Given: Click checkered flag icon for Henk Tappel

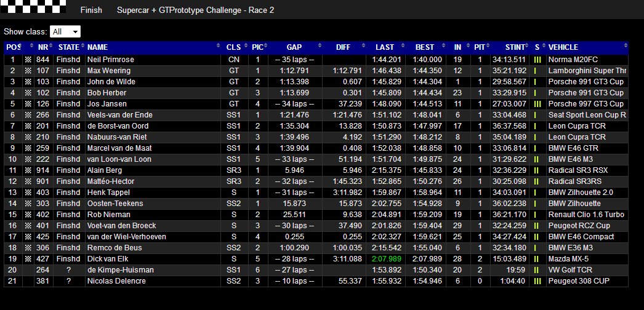Looking at the screenshot, I should tap(28, 193).
